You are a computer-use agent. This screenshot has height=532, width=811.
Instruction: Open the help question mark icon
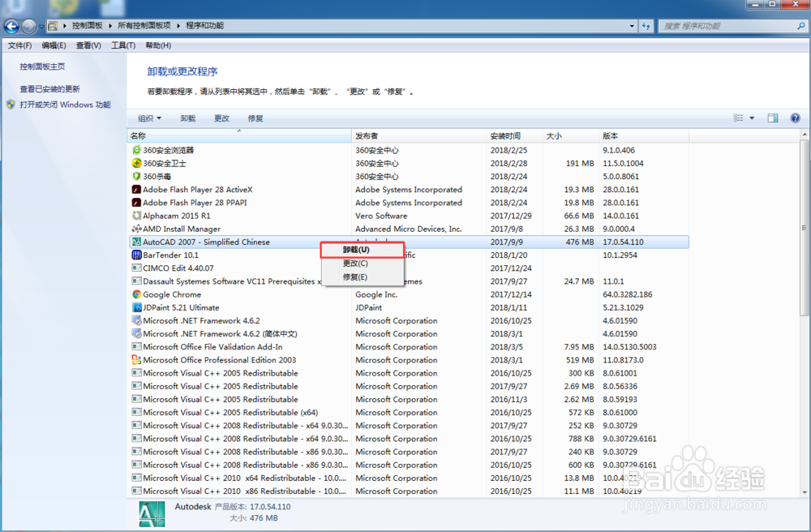tap(795, 118)
